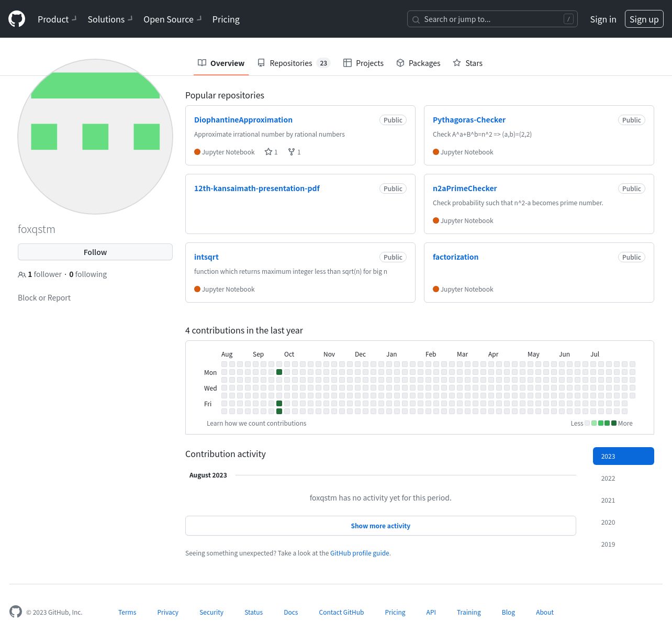Open the Repositories tab
This screenshot has height=644, width=672.
[x=294, y=63]
